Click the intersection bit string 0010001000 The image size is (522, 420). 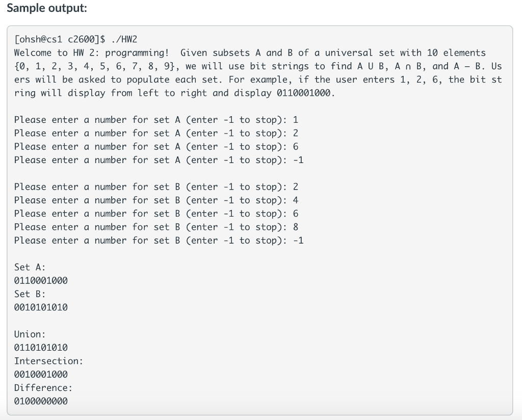click(x=41, y=375)
